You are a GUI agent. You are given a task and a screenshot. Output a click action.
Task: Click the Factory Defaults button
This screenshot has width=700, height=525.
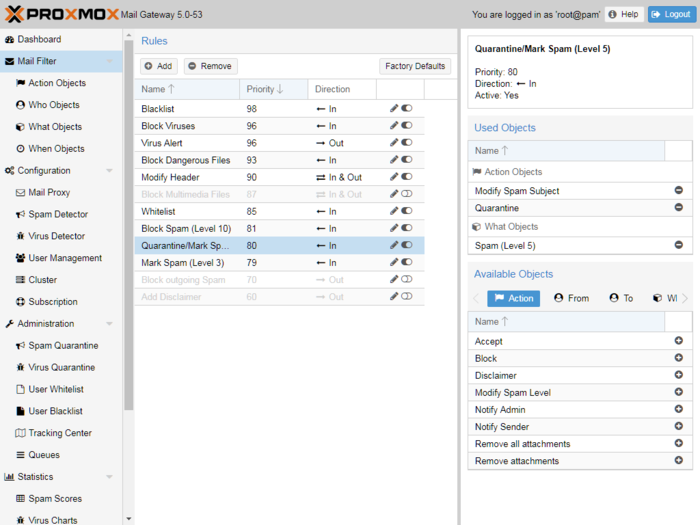415,66
